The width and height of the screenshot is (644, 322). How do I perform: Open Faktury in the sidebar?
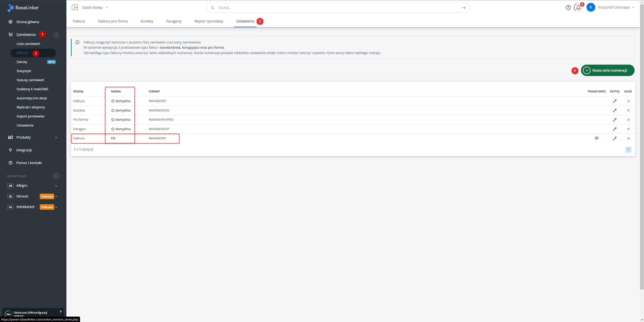click(22, 53)
